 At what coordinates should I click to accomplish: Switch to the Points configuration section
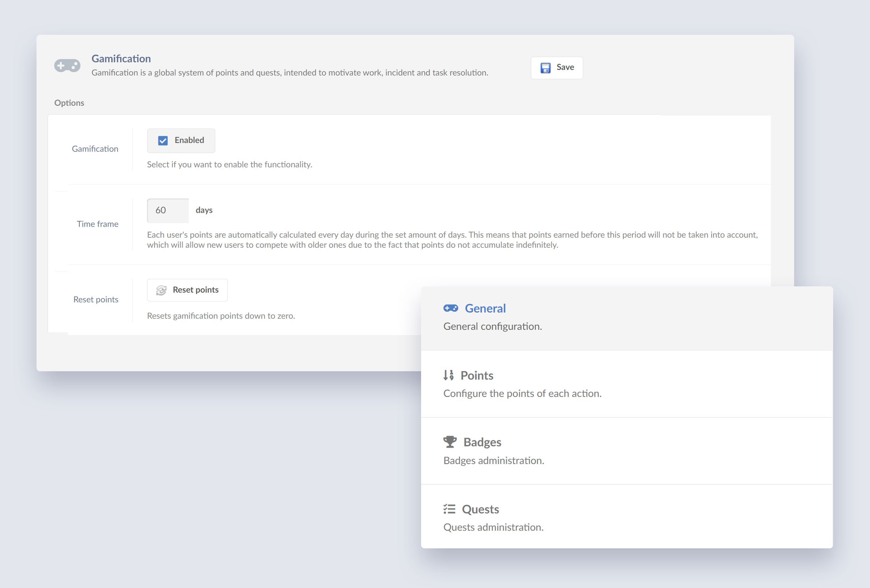477,375
